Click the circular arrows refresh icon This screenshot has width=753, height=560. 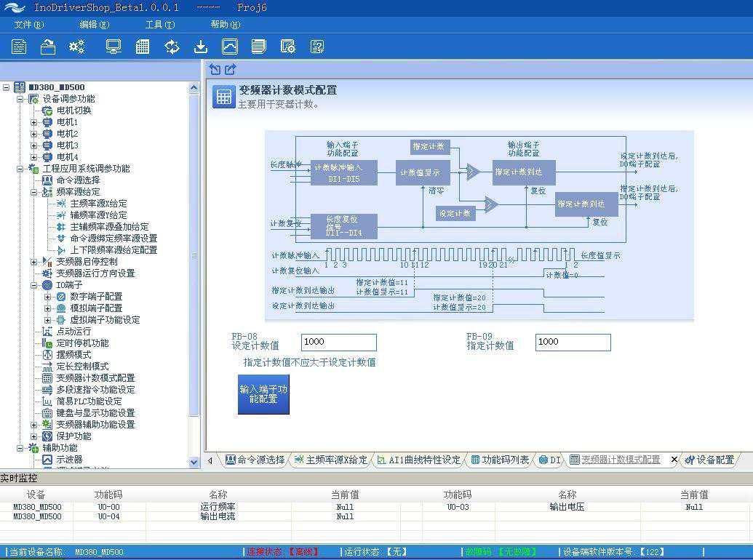pyautogui.click(x=172, y=47)
